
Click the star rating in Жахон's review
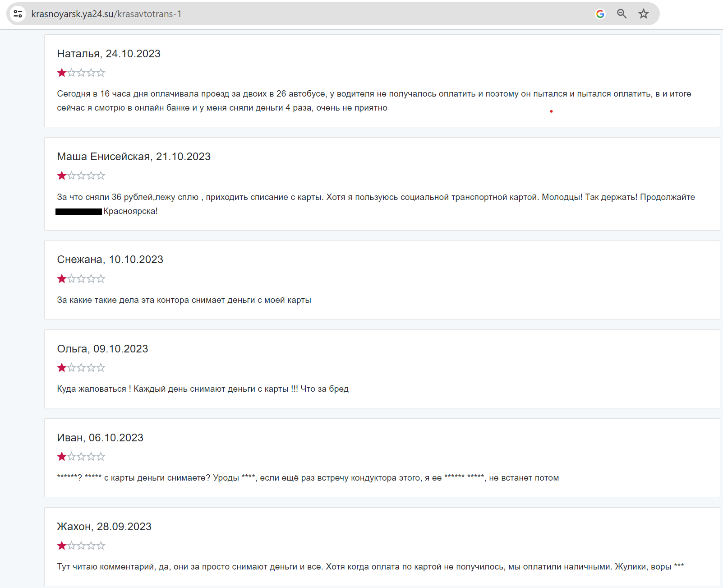coord(81,546)
